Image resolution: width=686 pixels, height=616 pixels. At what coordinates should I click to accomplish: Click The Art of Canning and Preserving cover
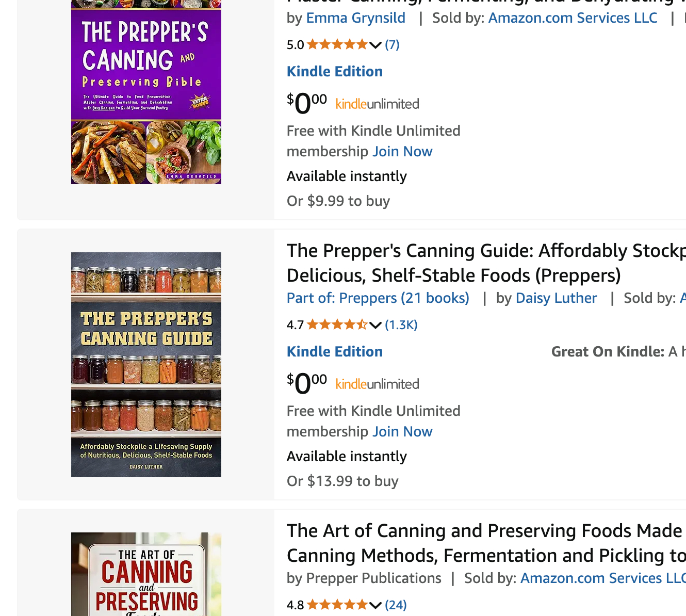tap(146, 574)
